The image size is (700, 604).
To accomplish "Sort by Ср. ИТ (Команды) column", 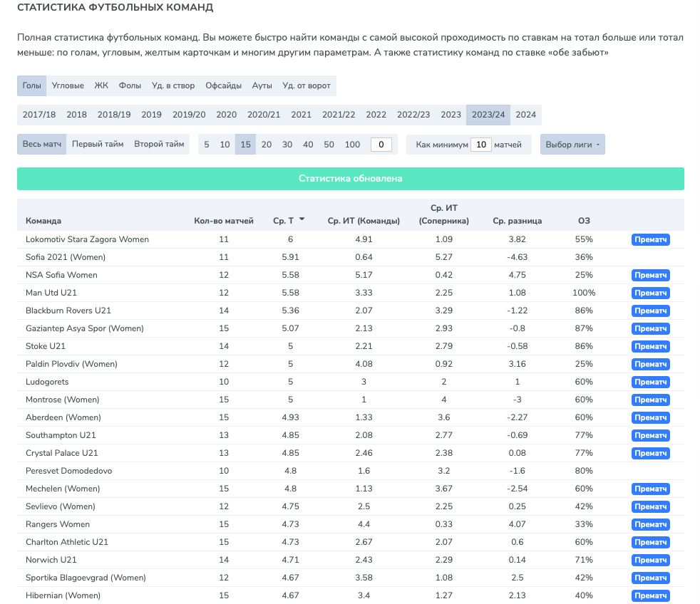I will coord(364,221).
